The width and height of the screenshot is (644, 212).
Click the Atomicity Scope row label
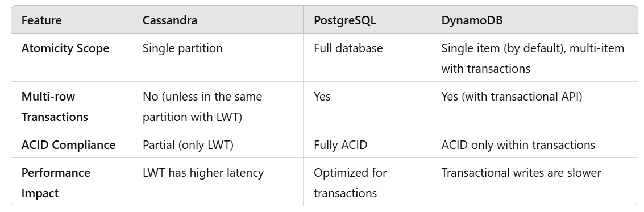65,48
